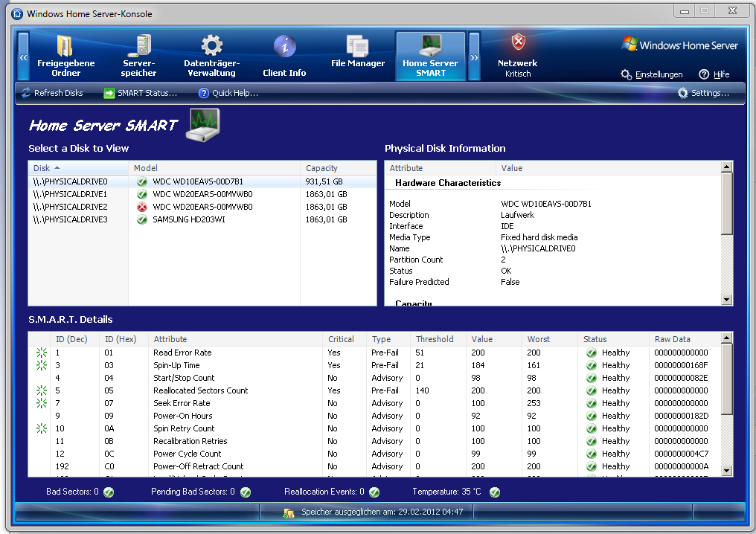Click the red failure icon beside WD20EARS drive
Screen dimensions: 756x534
pyautogui.click(x=141, y=207)
